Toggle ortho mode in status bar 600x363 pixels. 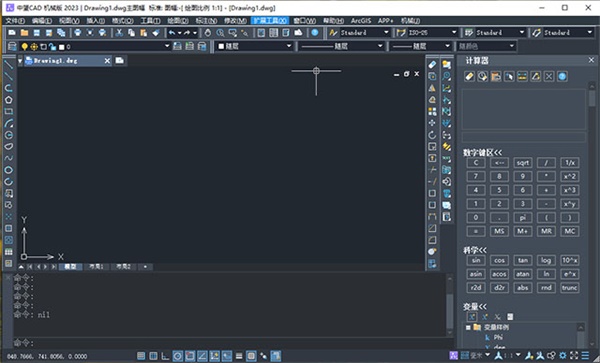[165, 356]
